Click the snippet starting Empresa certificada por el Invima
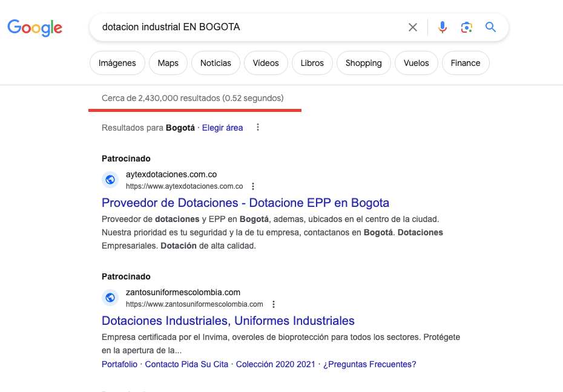The width and height of the screenshot is (563, 392). click(281, 344)
